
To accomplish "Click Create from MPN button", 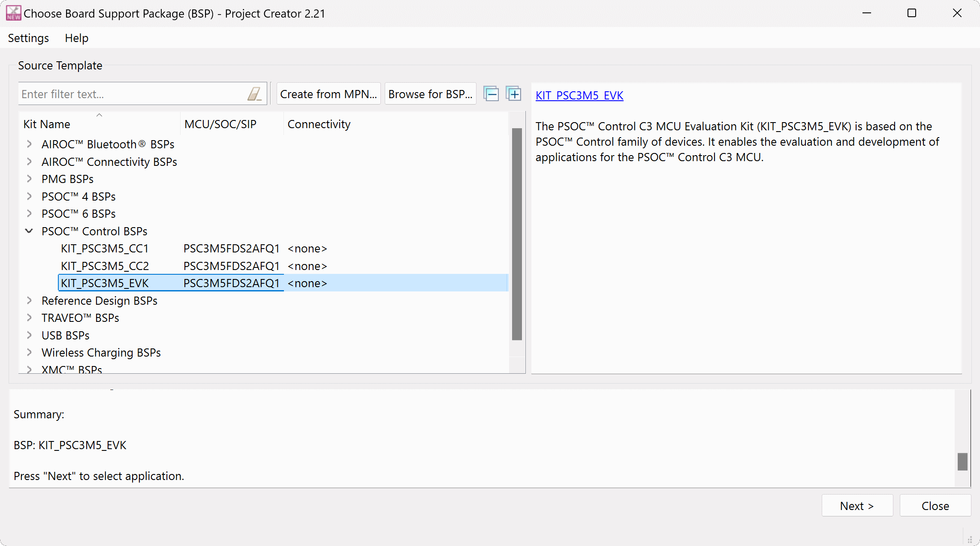I will (328, 94).
